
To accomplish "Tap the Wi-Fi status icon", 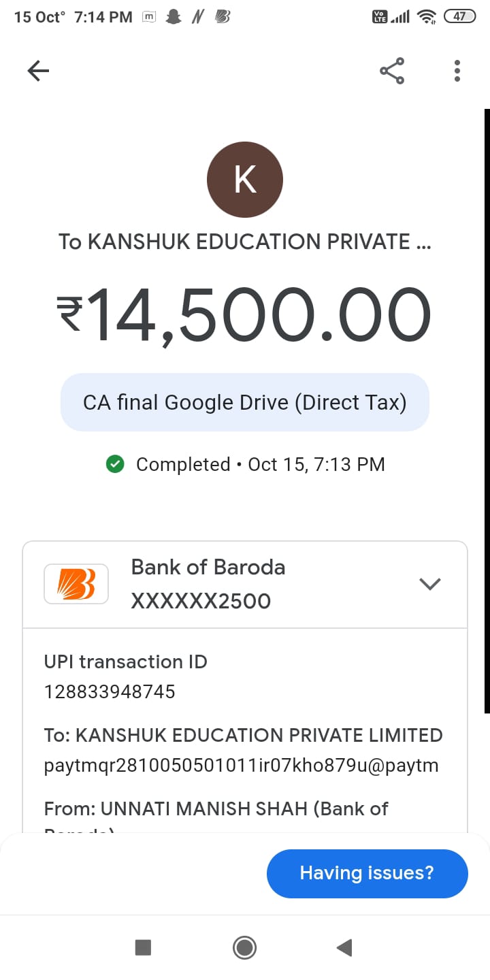I will point(427,17).
